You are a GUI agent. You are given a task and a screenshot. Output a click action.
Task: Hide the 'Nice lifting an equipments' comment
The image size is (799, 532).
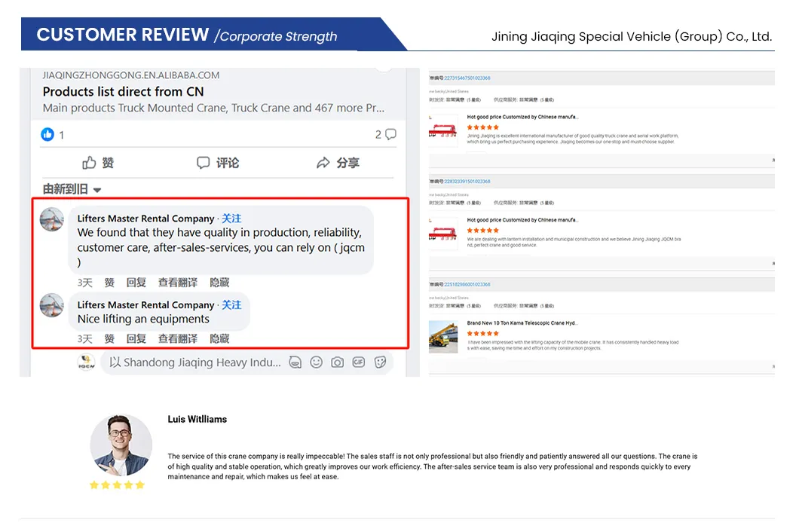click(219, 338)
